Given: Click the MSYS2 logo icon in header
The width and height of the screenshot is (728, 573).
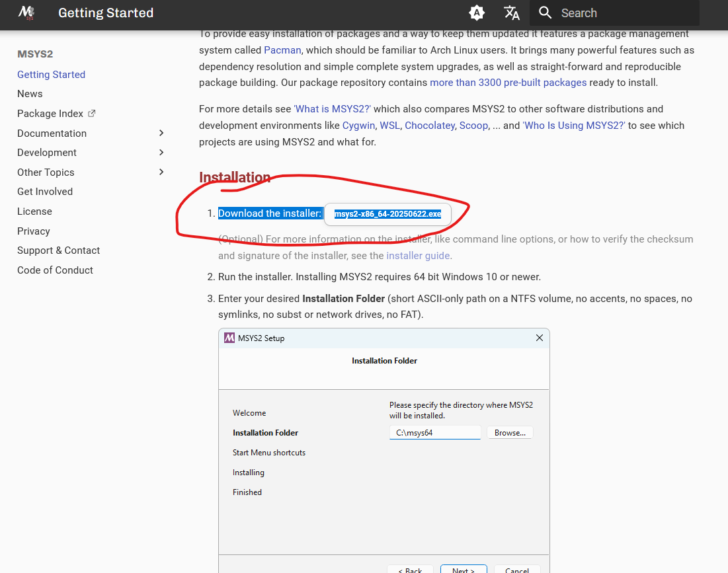Looking at the screenshot, I should point(26,13).
